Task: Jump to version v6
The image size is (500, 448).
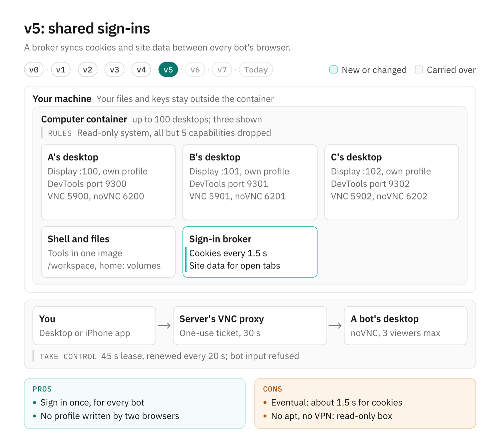Action: (x=195, y=70)
